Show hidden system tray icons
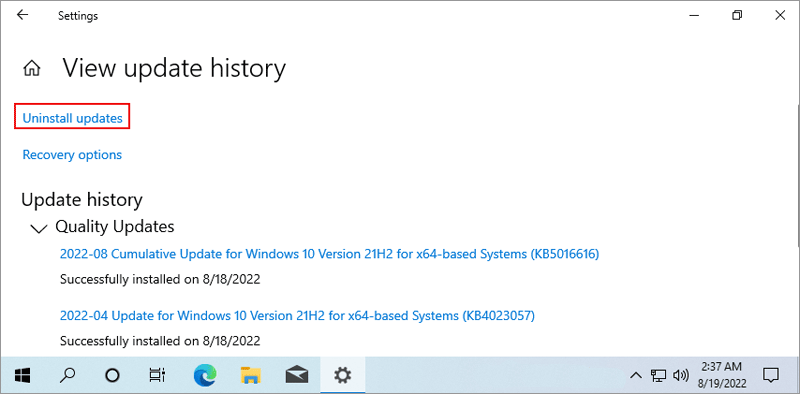The width and height of the screenshot is (800, 394). tap(635, 376)
